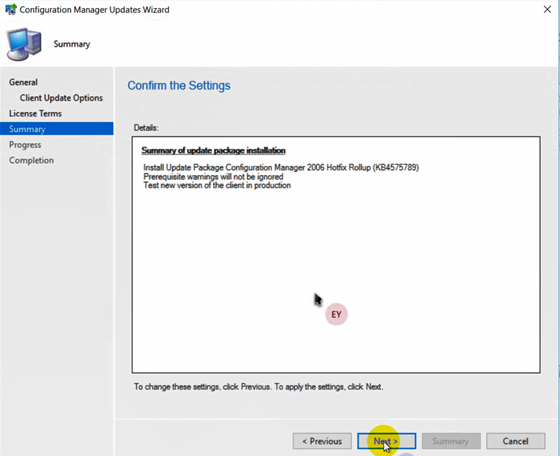Click the Confirm the Settings heading

pos(179,86)
